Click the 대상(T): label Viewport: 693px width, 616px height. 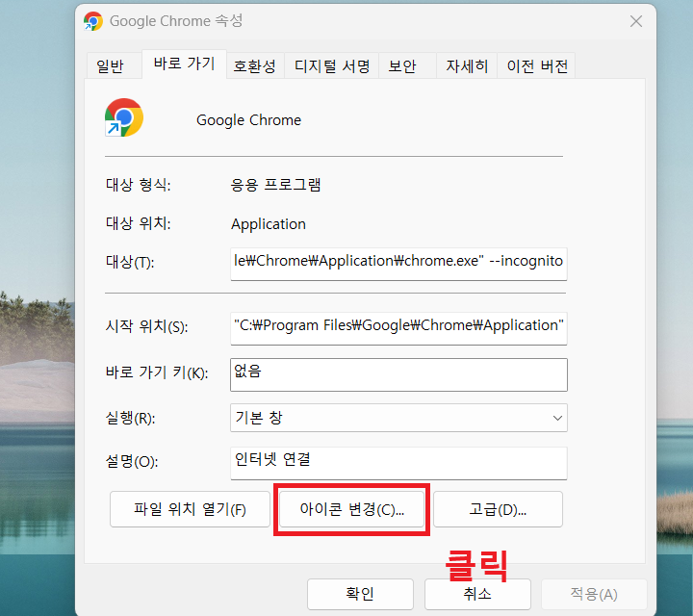coord(130,262)
